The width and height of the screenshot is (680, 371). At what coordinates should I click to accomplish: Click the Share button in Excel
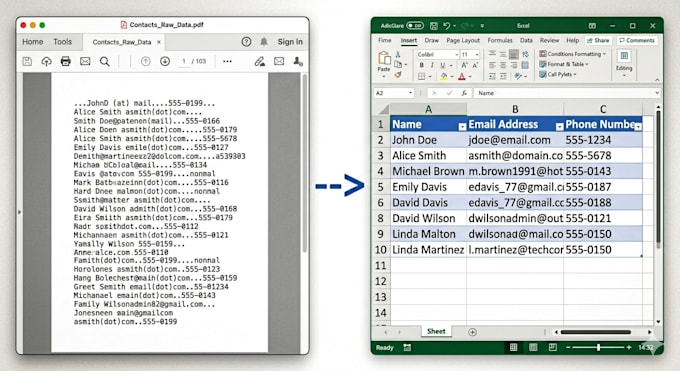pos(598,40)
